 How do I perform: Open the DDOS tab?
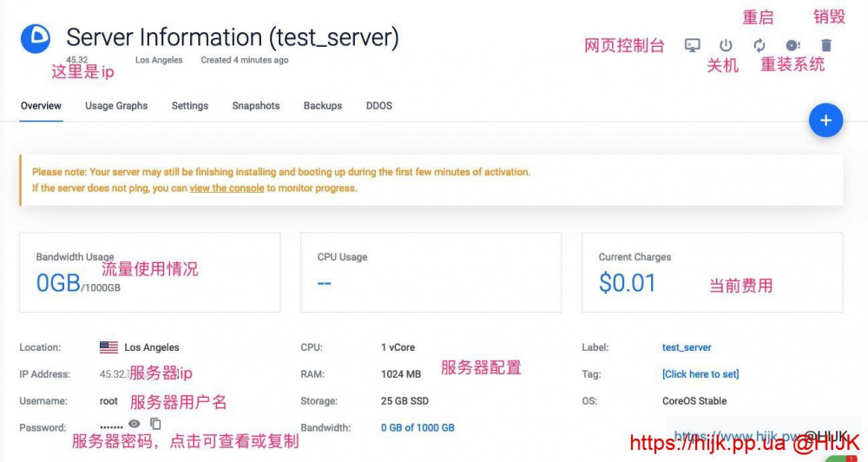[x=378, y=106]
